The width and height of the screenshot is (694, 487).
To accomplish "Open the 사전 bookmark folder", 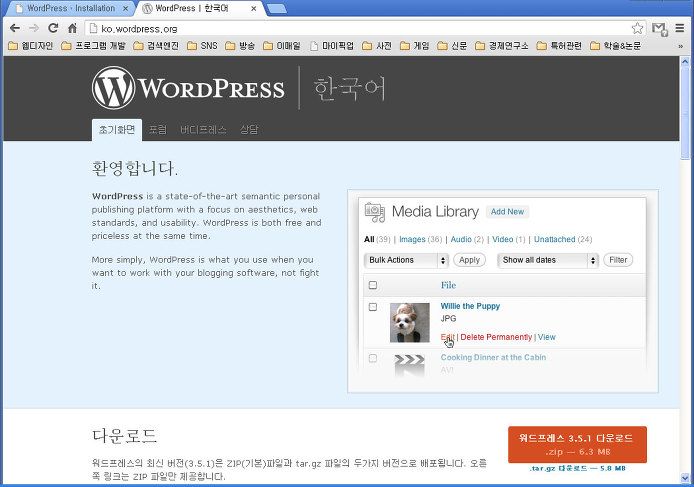I will [377, 46].
